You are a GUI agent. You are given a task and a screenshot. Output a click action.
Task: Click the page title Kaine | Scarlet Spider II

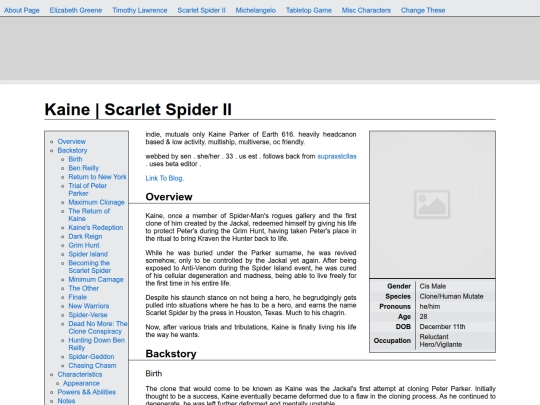coord(138,110)
